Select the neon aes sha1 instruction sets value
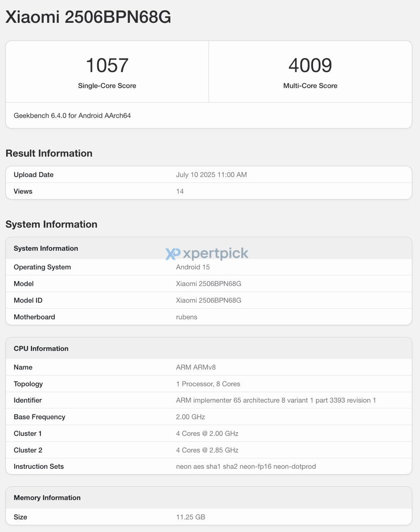The height and width of the screenshot is (532, 420). [x=246, y=466]
